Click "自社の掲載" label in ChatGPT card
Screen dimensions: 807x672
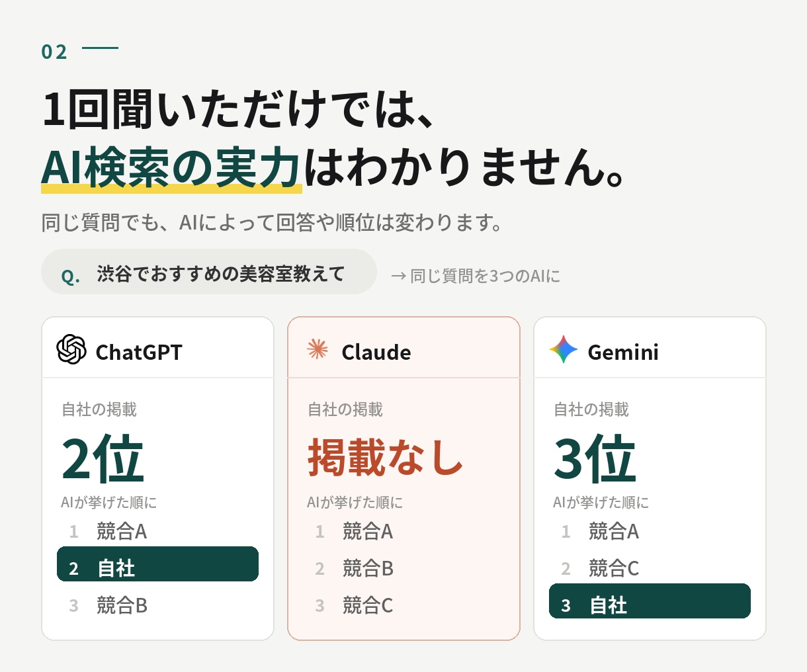[x=99, y=409]
